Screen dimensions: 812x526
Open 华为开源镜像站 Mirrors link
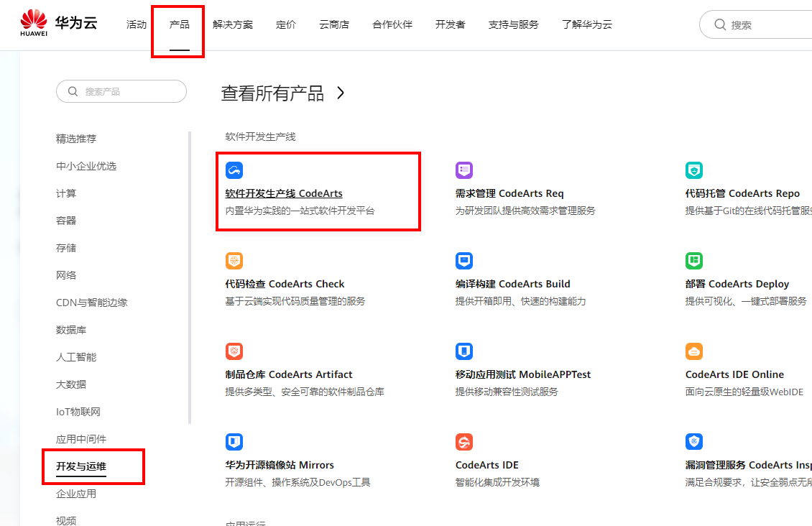point(279,466)
